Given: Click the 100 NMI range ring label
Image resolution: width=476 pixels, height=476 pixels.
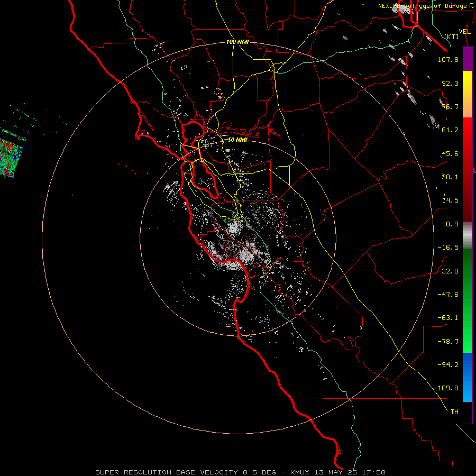Looking at the screenshot, I should (x=237, y=42).
